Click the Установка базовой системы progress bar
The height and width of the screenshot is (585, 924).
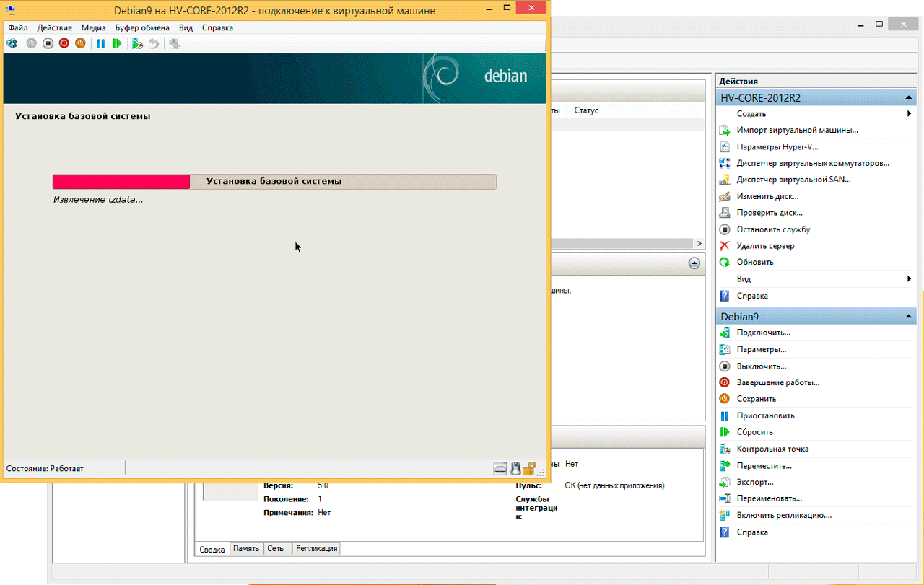coord(274,182)
